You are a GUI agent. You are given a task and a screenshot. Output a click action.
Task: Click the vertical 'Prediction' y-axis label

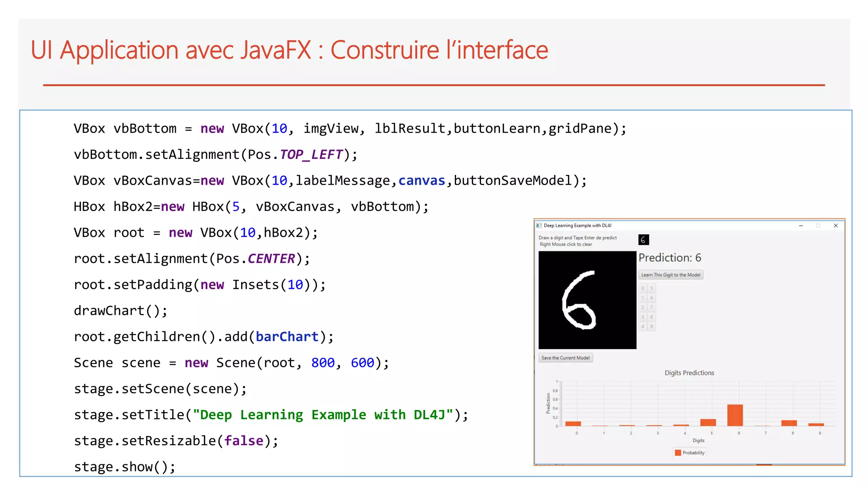click(548, 403)
